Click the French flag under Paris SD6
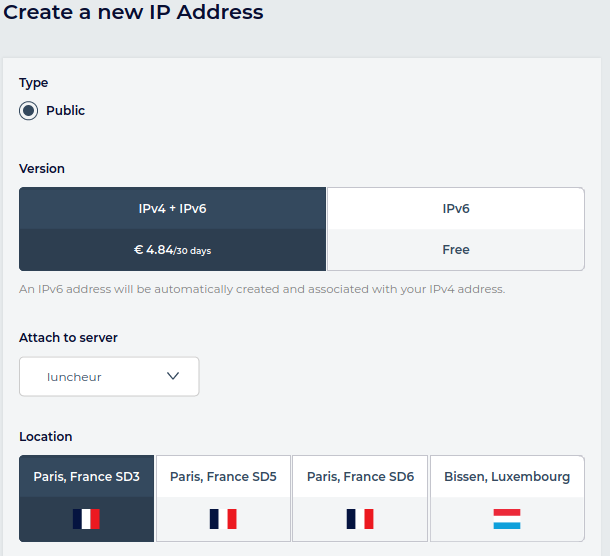 click(x=360, y=519)
